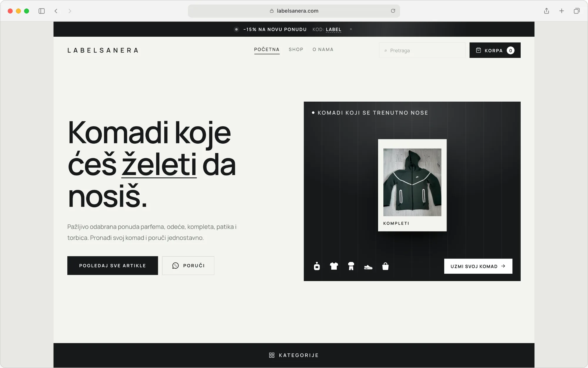The height and width of the screenshot is (368, 588).
Task: Select the handbag category icon
Action: click(385, 266)
